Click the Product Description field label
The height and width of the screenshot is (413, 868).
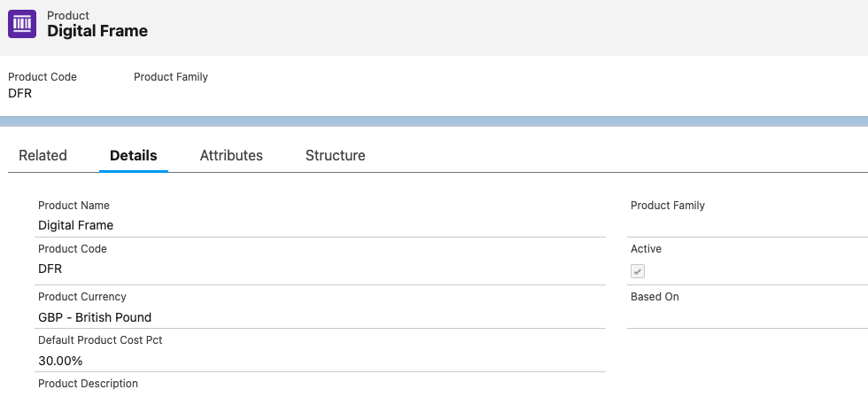(89, 384)
